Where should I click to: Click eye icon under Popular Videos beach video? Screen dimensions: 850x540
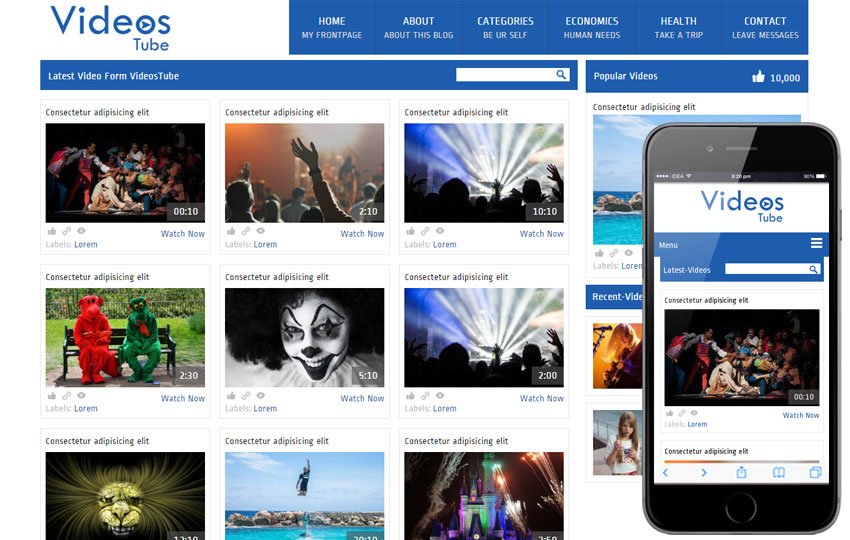629,253
